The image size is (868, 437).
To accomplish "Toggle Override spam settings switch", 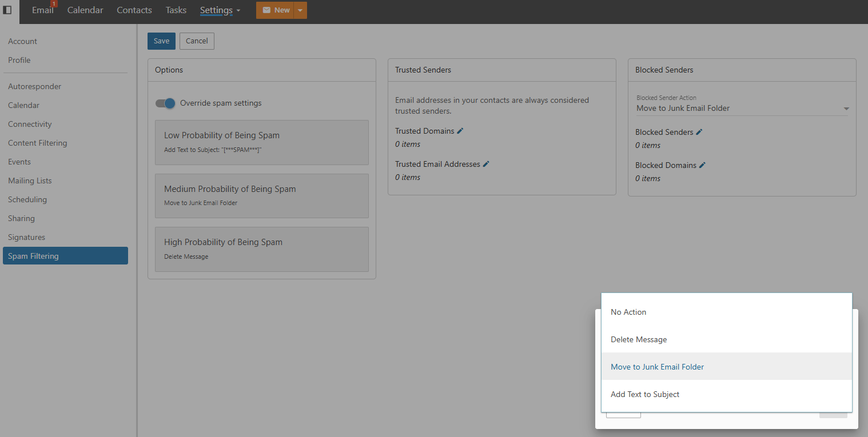I will coord(165,103).
